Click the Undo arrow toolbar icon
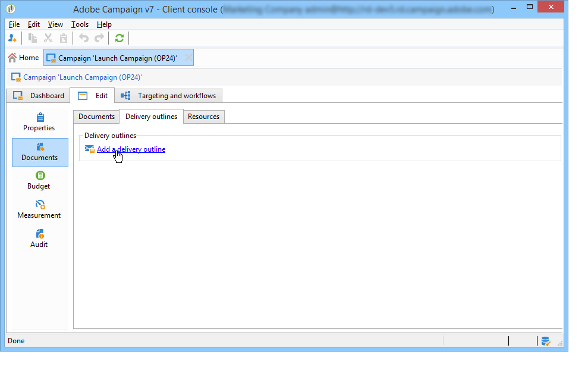Viewport: 588px width, 370px height. pos(84,38)
